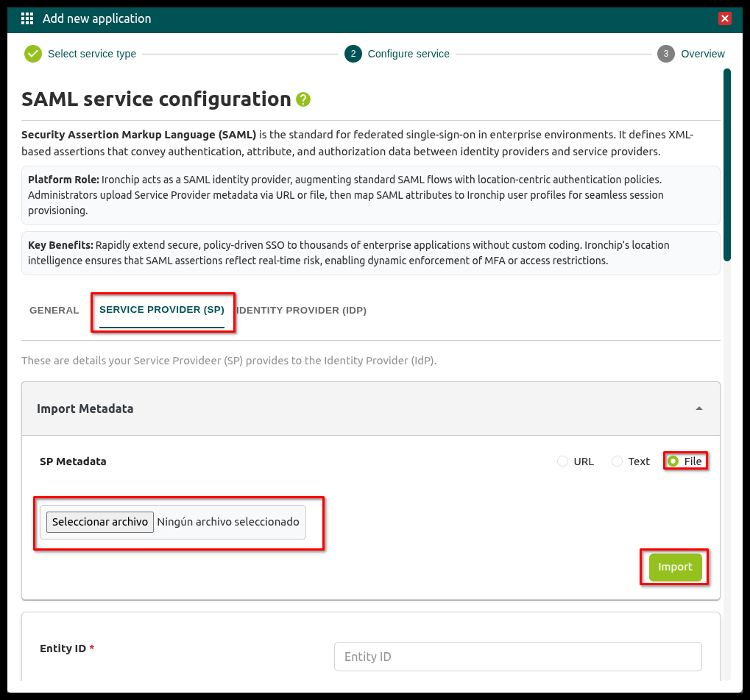Collapse the Import Metadata section arrow

point(699,409)
